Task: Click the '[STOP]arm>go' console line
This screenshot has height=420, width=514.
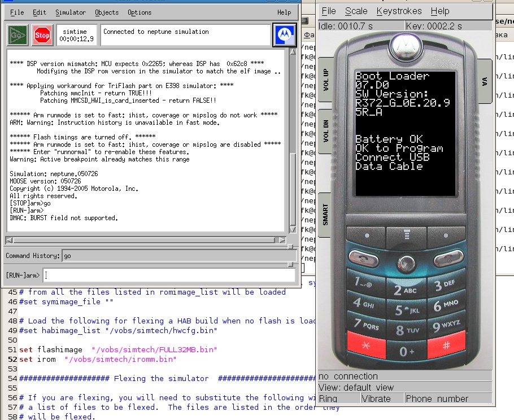Action: coord(30,203)
